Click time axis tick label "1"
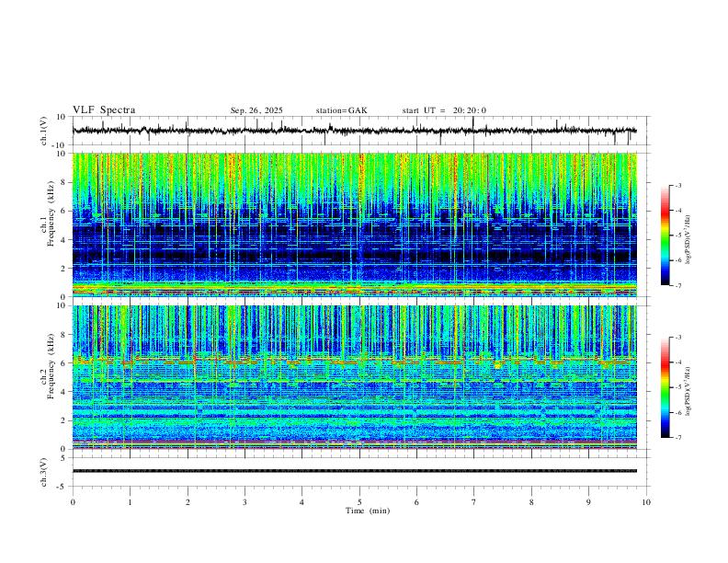This screenshot has width=728, height=563. coord(131,502)
